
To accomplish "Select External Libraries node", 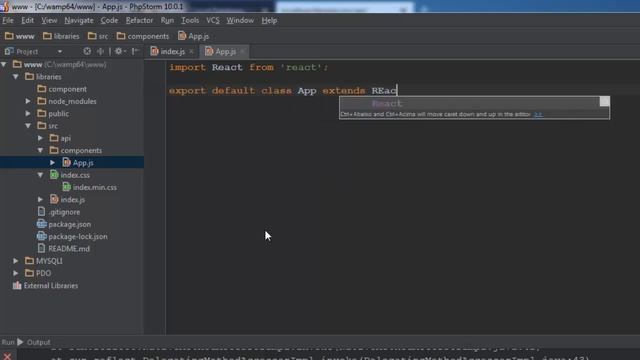I will point(45,286).
